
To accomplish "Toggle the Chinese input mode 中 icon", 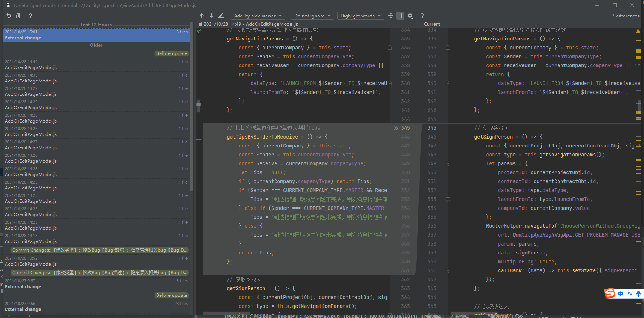I will [621, 294].
